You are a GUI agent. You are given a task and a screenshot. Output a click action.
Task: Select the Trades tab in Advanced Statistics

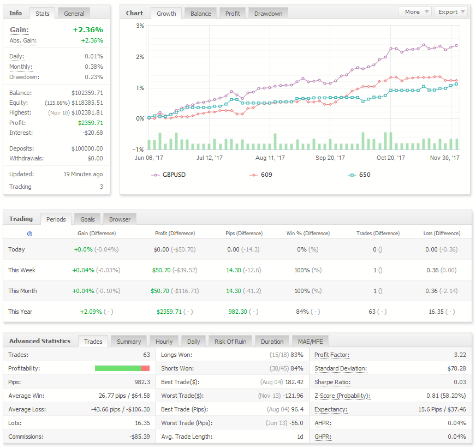pos(93,342)
